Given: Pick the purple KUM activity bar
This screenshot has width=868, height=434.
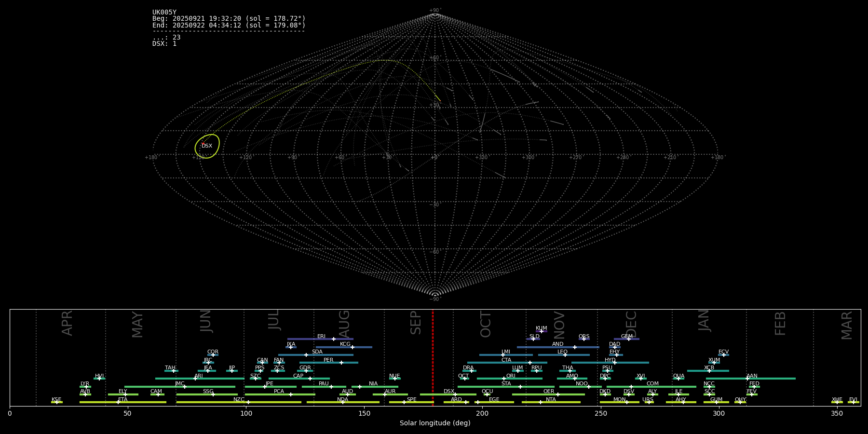Looking at the screenshot, I should tap(542, 331).
